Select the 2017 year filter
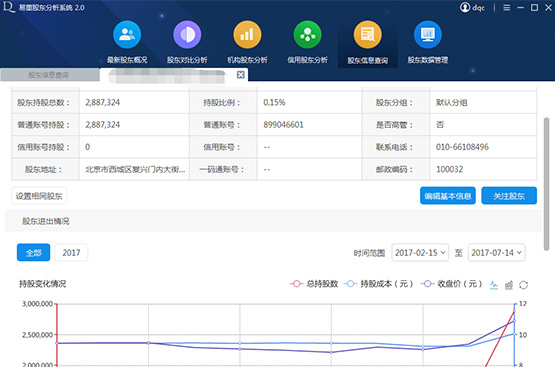This screenshot has width=555, height=367. [x=71, y=253]
